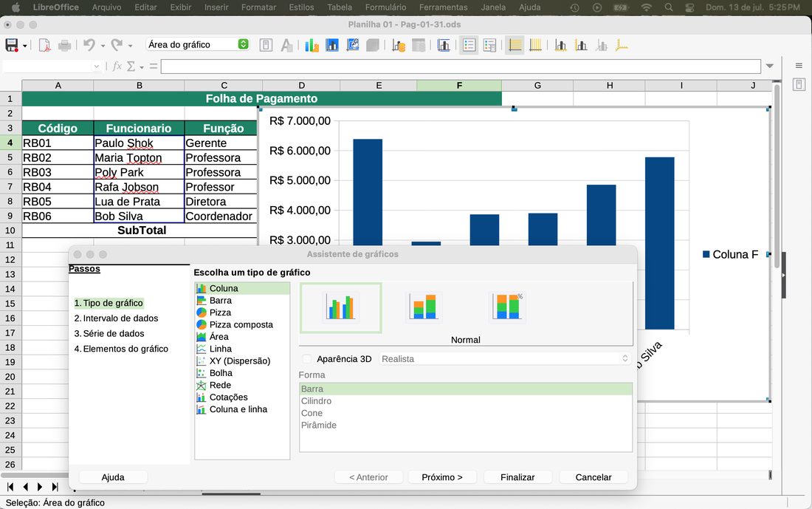Click the formula input line field
812x509 pixels.
point(461,66)
